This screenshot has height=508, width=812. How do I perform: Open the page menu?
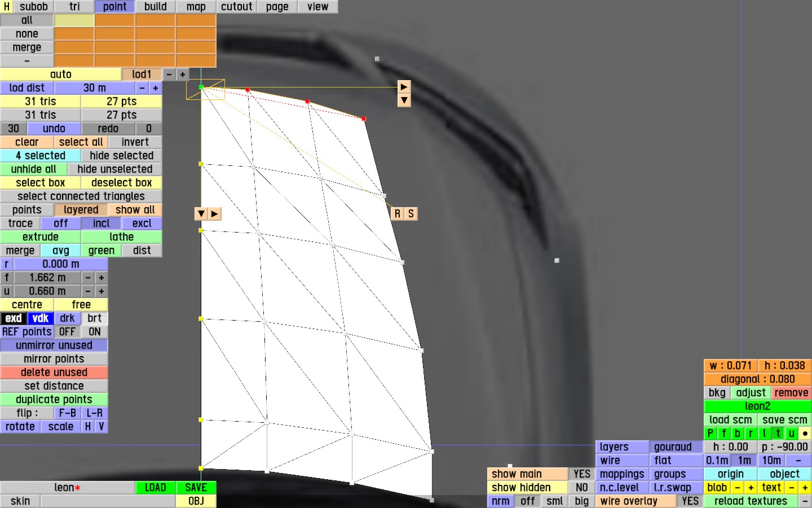(277, 7)
